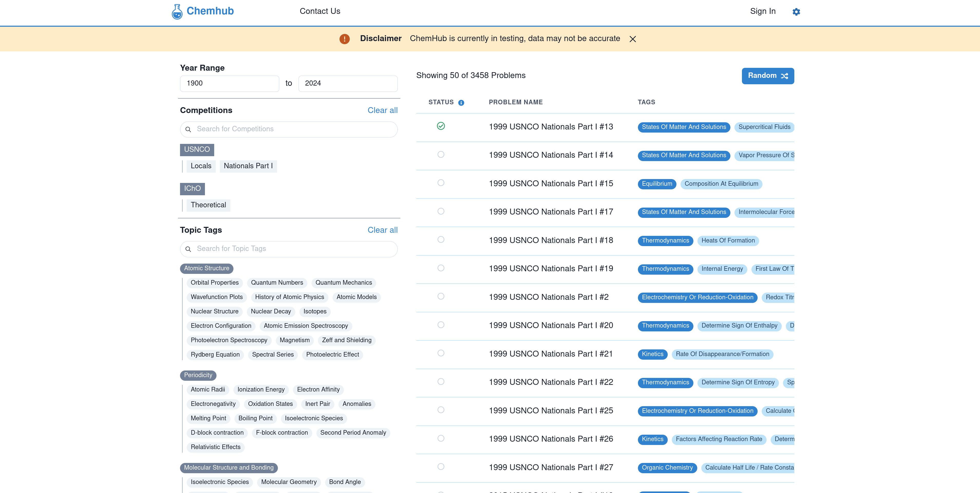
Task: Click the Topic Tags search magnifier icon
Action: coord(188,249)
